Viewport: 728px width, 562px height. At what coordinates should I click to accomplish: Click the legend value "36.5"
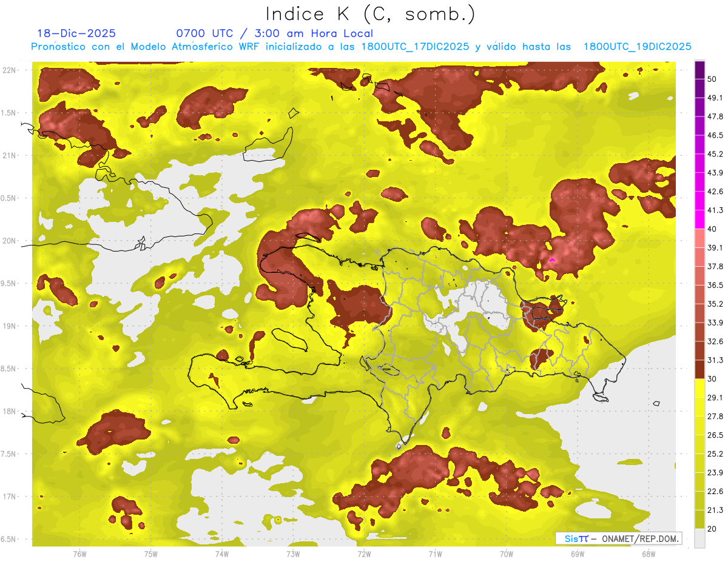[x=715, y=285]
